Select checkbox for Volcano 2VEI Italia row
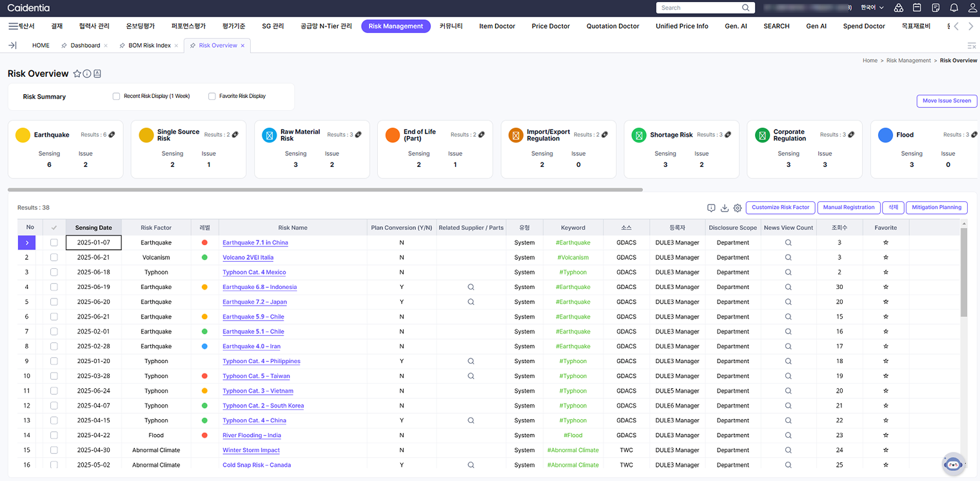The image size is (980, 481). [54, 258]
